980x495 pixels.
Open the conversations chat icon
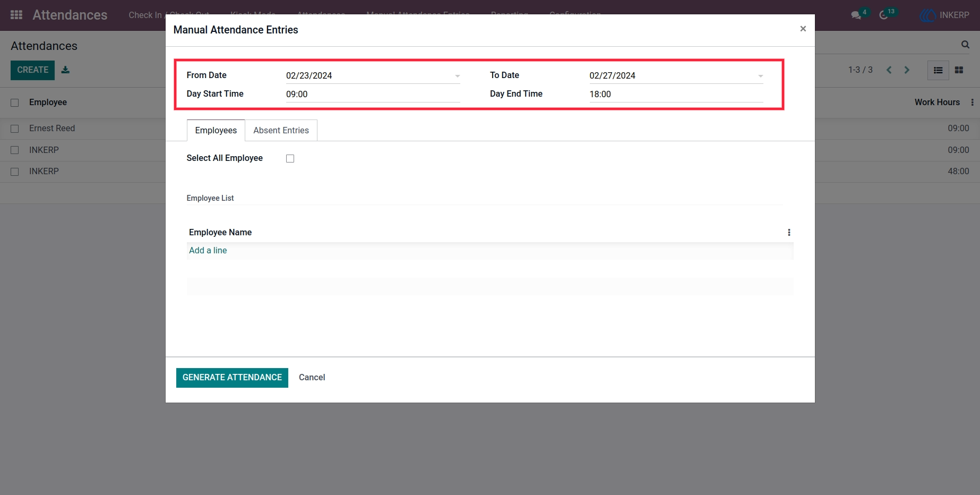pyautogui.click(x=856, y=15)
